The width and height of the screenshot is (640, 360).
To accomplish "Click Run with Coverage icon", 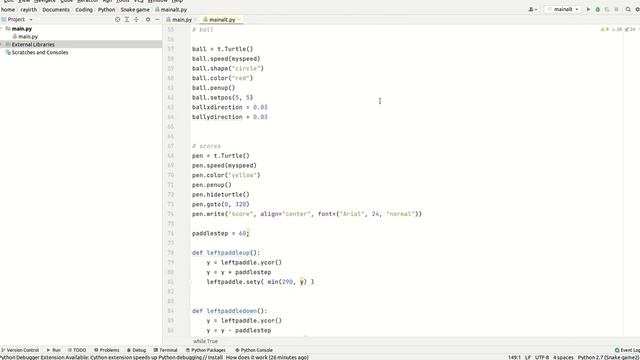I will pos(607,9).
